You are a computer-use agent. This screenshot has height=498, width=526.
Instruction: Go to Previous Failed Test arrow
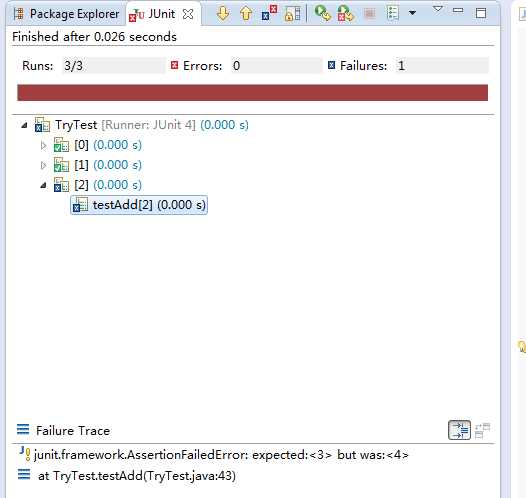(x=246, y=14)
